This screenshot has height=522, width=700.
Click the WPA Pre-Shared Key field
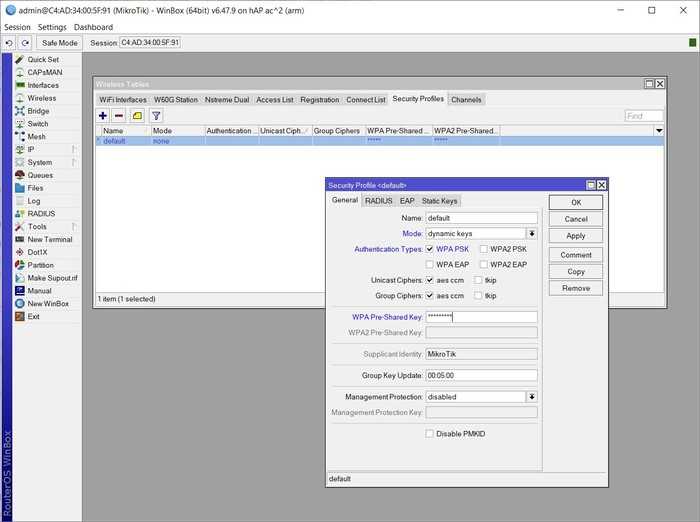[x=481, y=317]
